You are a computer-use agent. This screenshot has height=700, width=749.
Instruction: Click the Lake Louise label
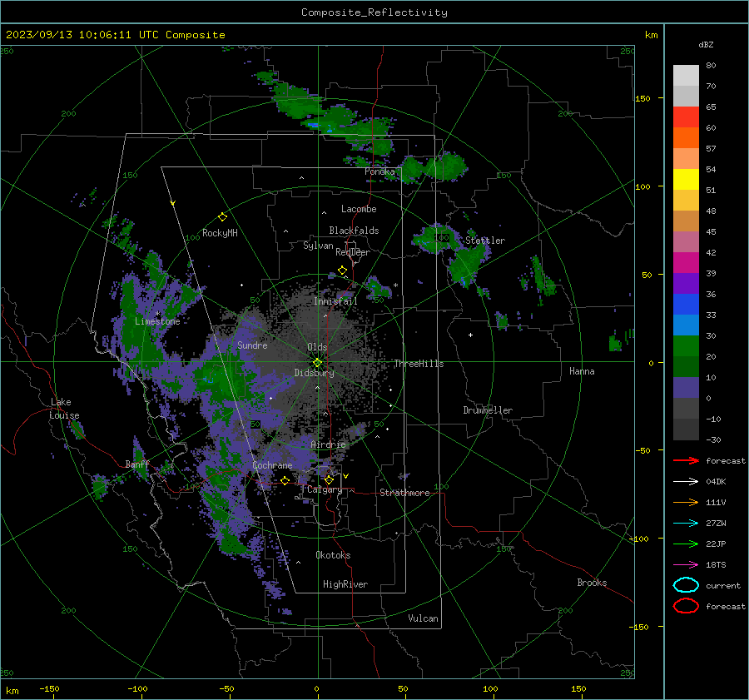tap(65, 409)
